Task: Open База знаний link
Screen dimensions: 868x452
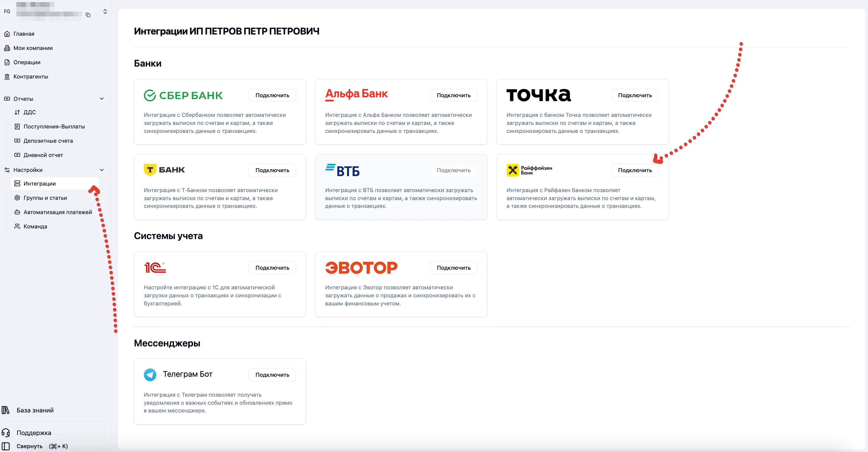Action: (x=35, y=410)
